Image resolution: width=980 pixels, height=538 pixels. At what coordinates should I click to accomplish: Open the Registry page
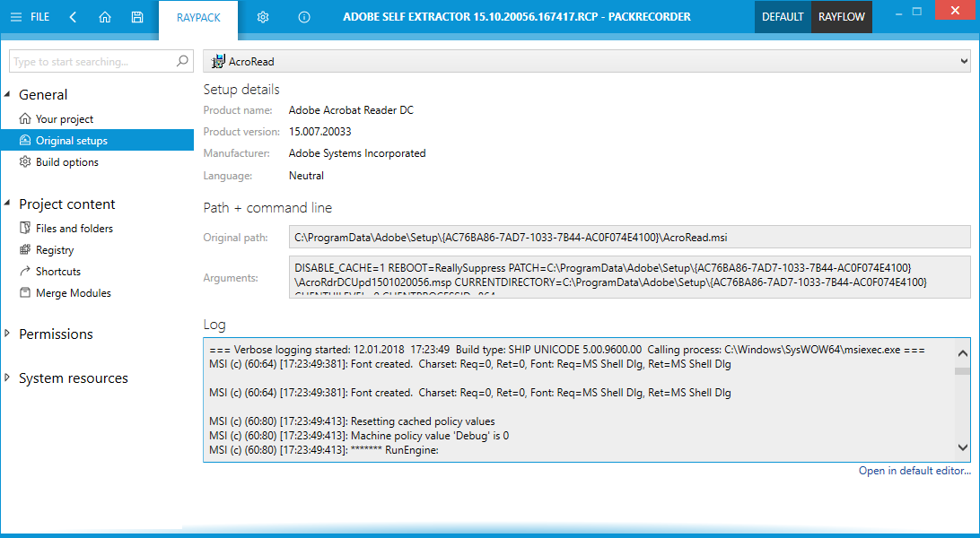[x=55, y=250]
